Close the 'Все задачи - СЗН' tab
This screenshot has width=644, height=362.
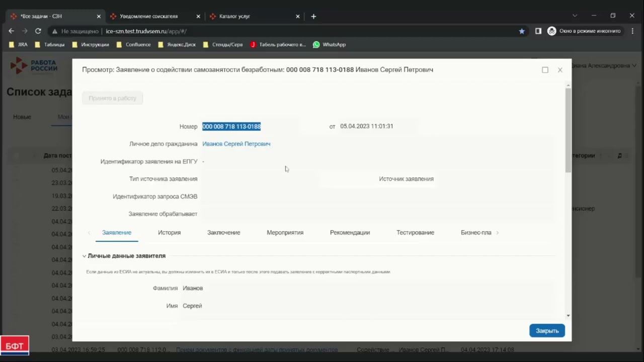point(99,16)
